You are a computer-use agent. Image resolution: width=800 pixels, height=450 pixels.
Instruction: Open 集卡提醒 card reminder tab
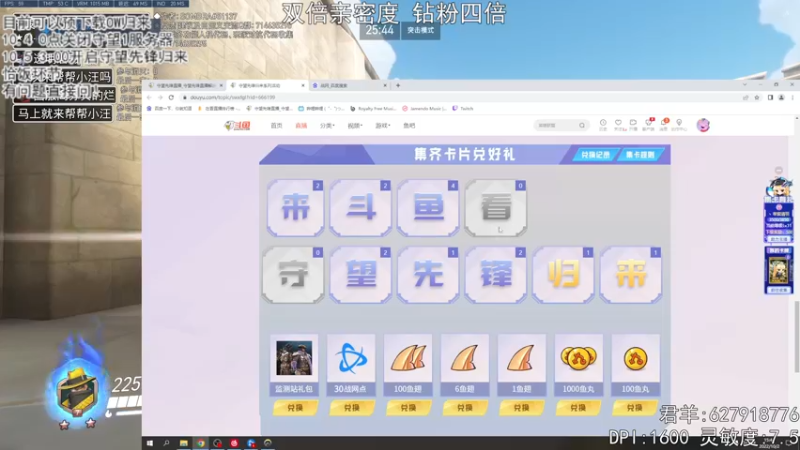click(640, 155)
